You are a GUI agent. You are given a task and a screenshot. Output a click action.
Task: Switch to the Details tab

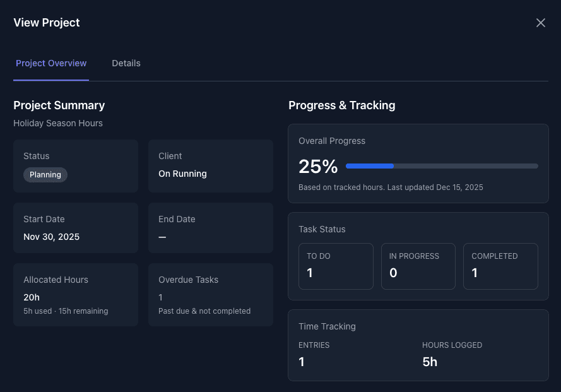pos(126,63)
